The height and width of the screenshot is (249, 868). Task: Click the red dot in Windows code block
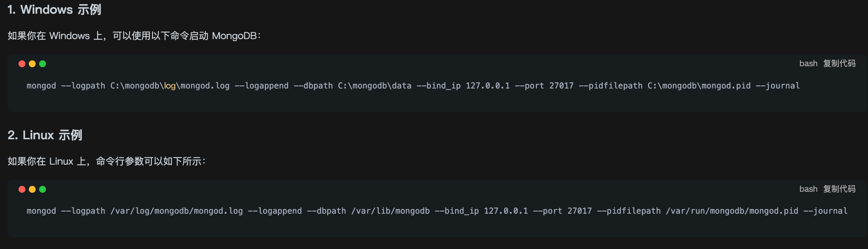22,64
